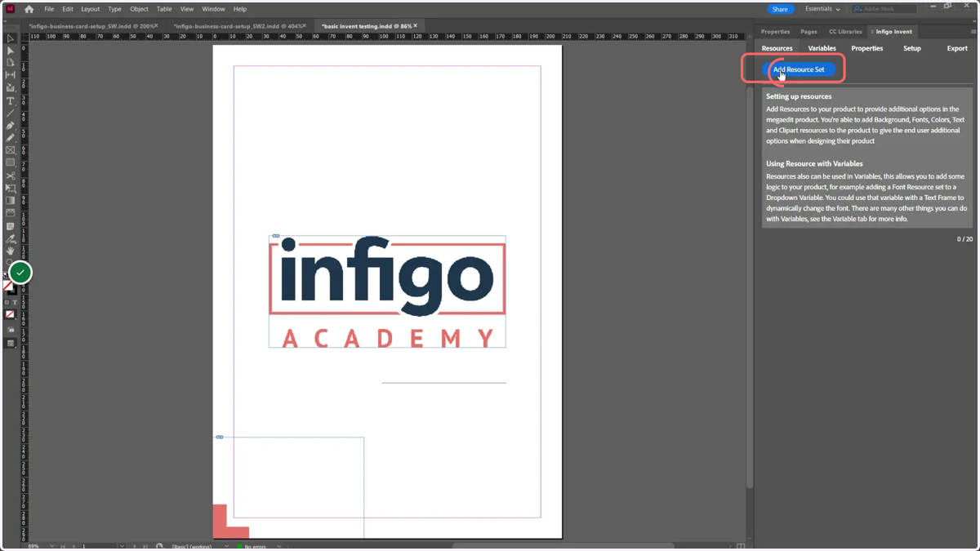Select the Gradient Swatch tool

(x=11, y=201)
